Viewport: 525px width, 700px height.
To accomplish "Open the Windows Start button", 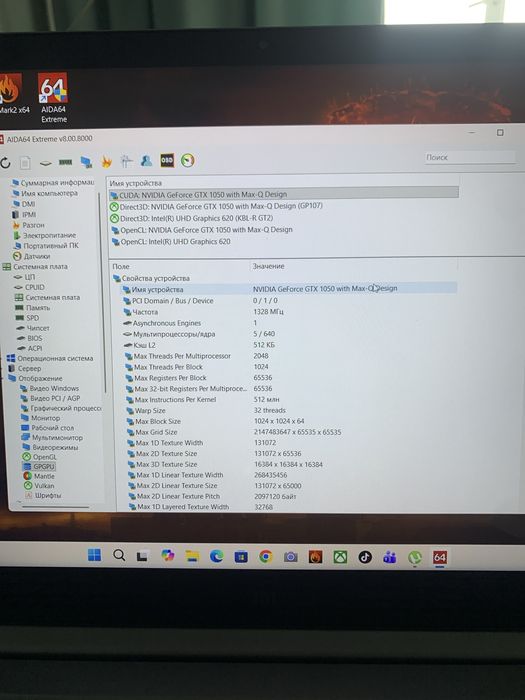I will [x=94, y=555].
